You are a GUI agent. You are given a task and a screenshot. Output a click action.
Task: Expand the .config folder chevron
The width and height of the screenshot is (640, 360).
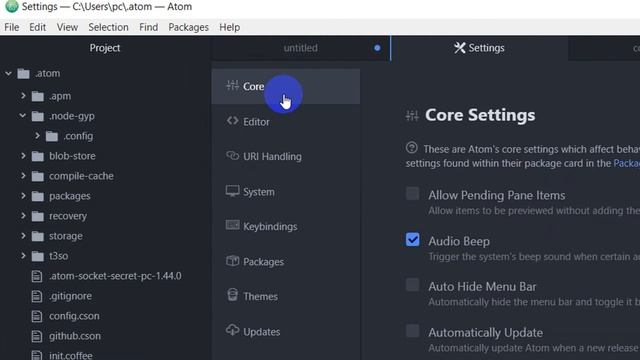[x=37, y=136]
